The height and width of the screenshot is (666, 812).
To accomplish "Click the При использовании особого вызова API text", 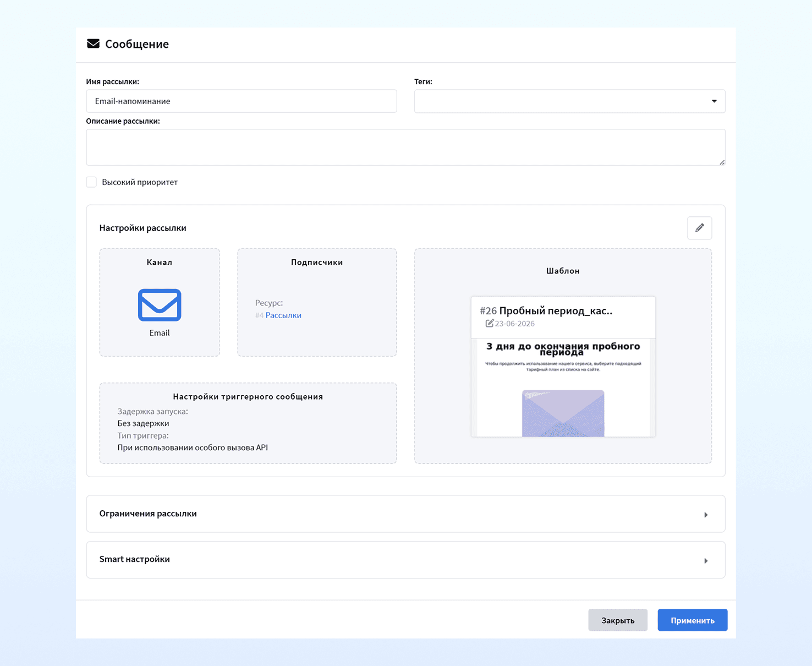I will pos(193,447).
